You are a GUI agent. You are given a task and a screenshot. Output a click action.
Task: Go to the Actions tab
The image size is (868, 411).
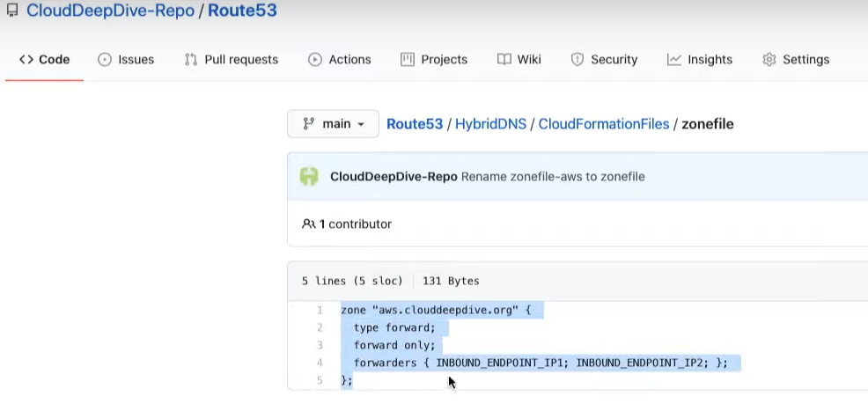[340, 60]
